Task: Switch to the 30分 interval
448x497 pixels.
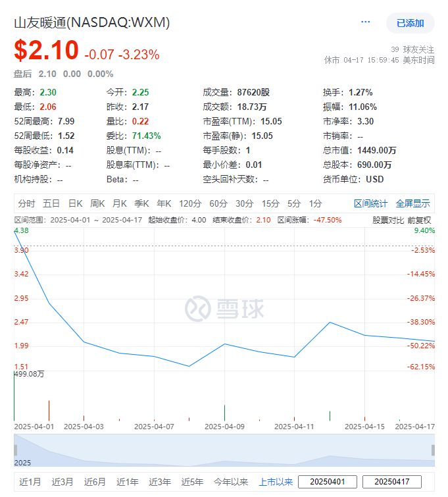Action: pos(244,203)
